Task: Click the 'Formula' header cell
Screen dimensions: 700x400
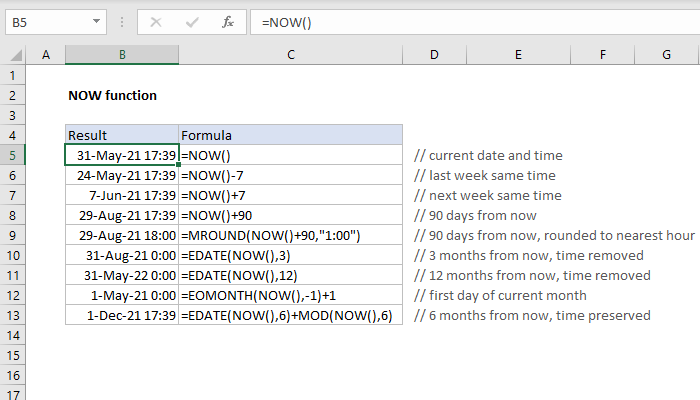Action: (x=291, y=135)
